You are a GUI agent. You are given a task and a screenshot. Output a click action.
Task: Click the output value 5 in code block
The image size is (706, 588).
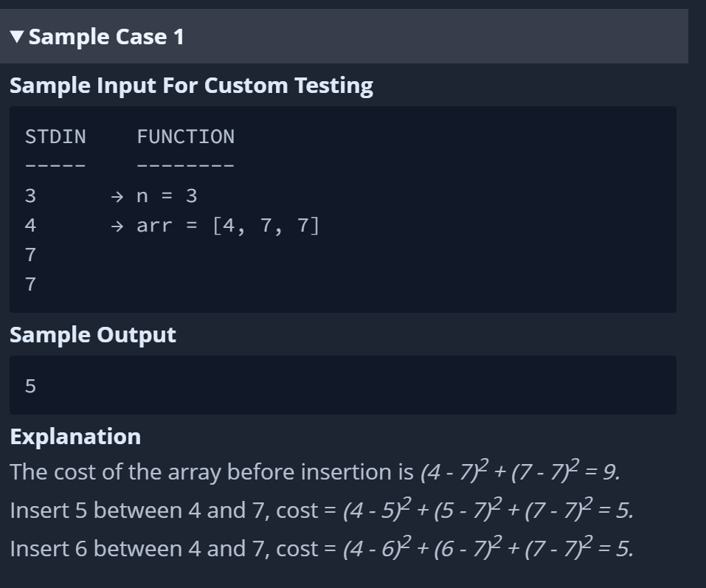[x=30, y=387]
